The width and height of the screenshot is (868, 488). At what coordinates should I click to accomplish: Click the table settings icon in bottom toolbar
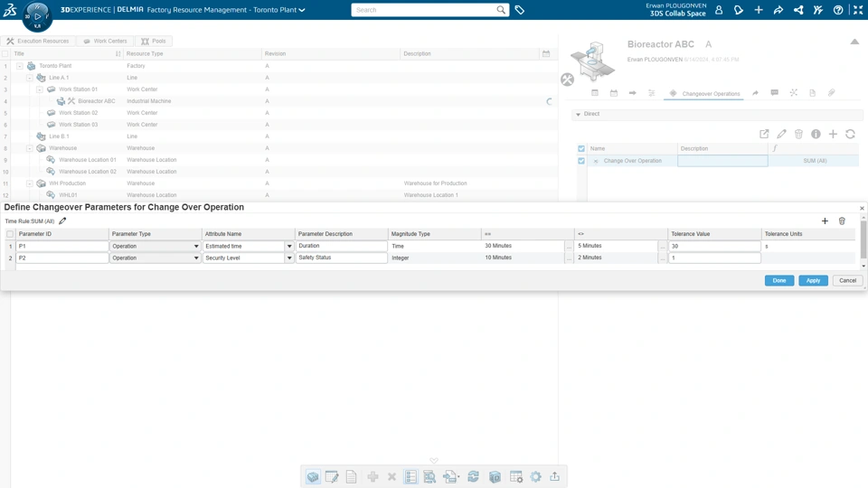516,476
